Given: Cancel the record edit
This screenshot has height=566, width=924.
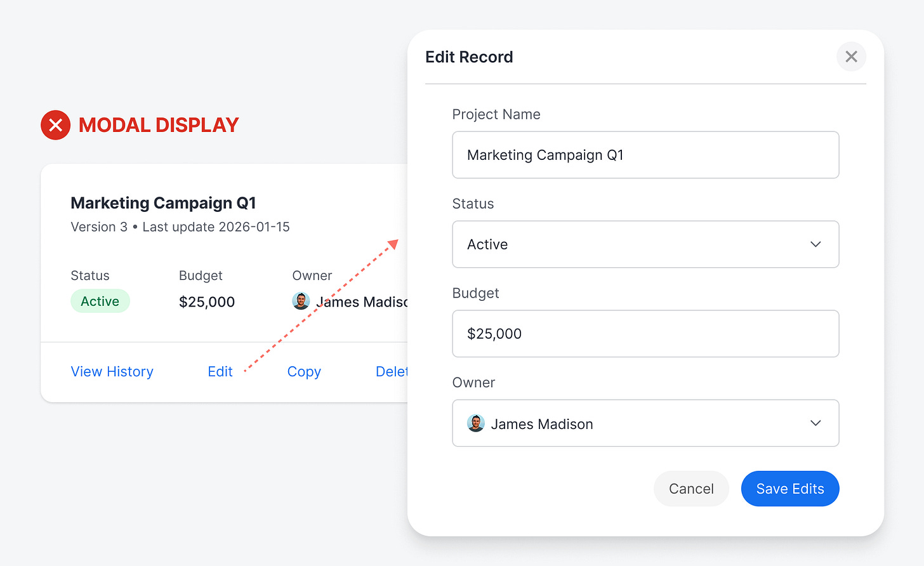Looking at the screenshot, I should coord(691,489).
